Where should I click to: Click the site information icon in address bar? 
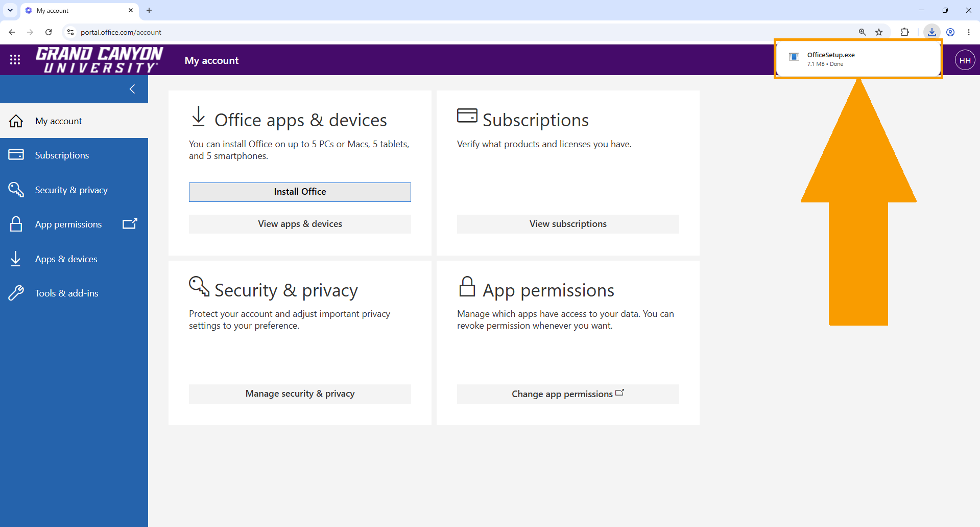pos(70,32)
